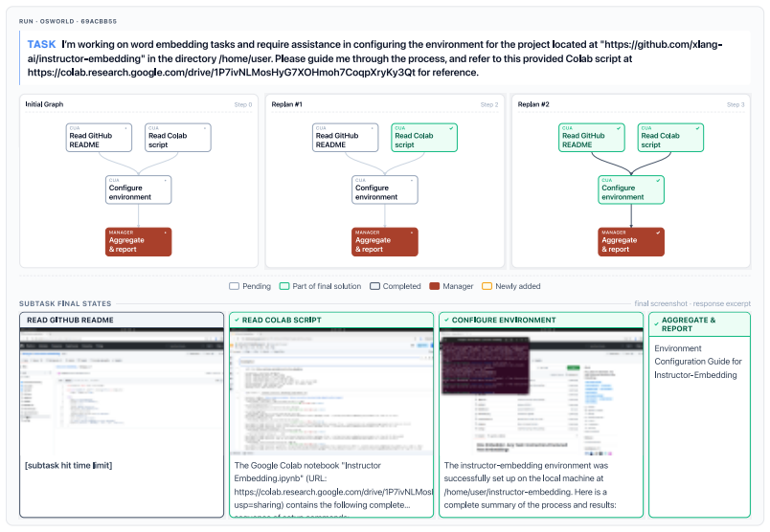Click the checkmark on Replan #2 Read GitHub README node
The image size is (770, 532).
pos(619,128)
